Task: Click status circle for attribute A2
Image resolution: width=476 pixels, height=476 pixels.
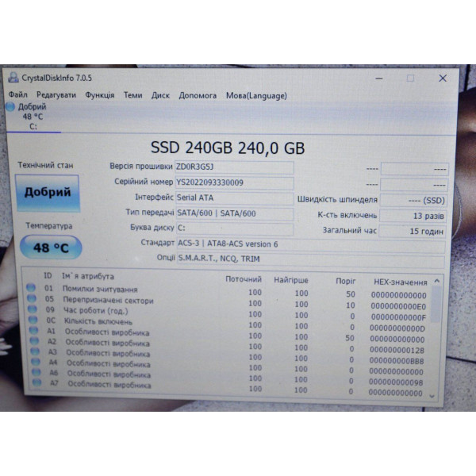Action: point(34,341)
